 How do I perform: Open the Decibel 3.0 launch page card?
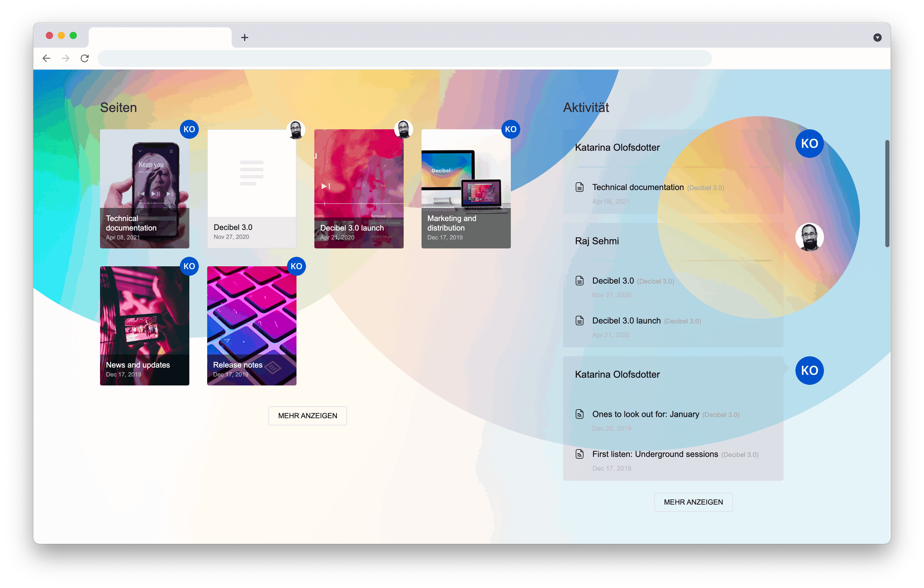click(x=359, y=189)
